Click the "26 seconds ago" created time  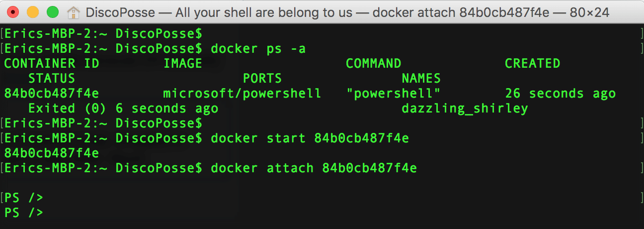pyautogui.click(x=560, y=94)
